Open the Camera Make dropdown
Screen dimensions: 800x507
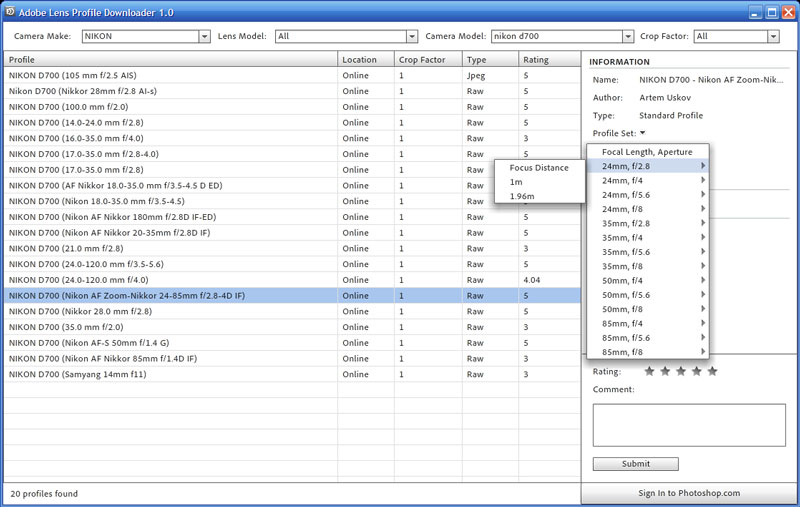(146, 36)
